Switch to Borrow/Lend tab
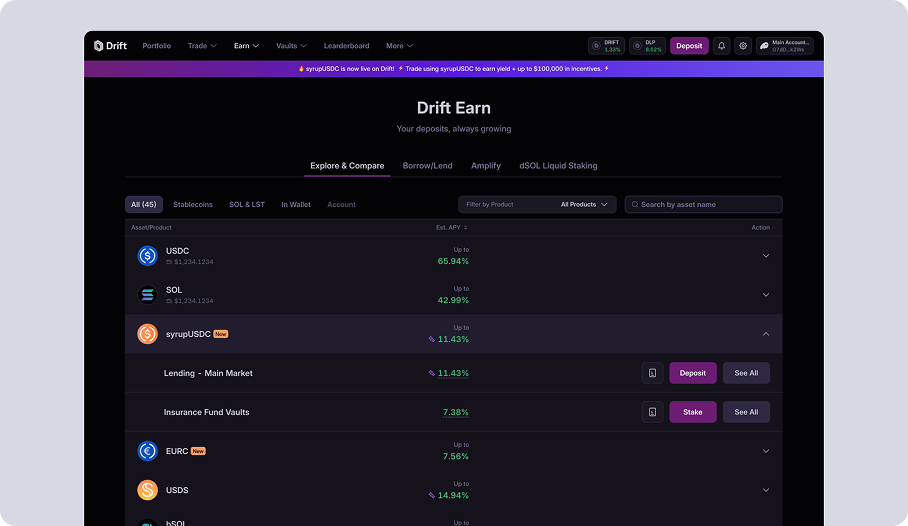The image size is (908, 526). [427, 166]
